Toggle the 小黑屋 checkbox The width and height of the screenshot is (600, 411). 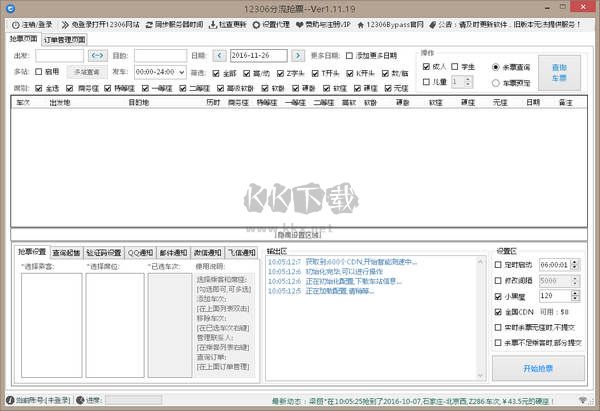coord(498,296)
